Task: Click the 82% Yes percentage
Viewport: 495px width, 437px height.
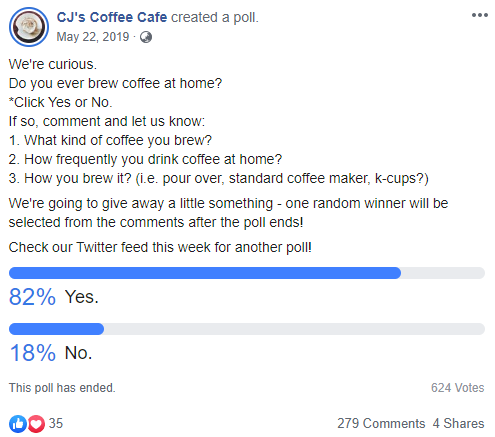Action: click(32, 297)
